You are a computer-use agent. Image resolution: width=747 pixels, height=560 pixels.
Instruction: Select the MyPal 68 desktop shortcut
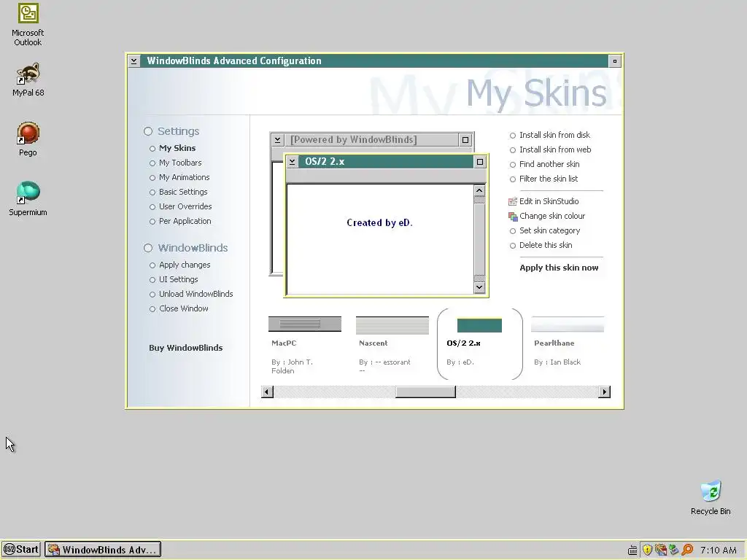click(x=28, y=79)
